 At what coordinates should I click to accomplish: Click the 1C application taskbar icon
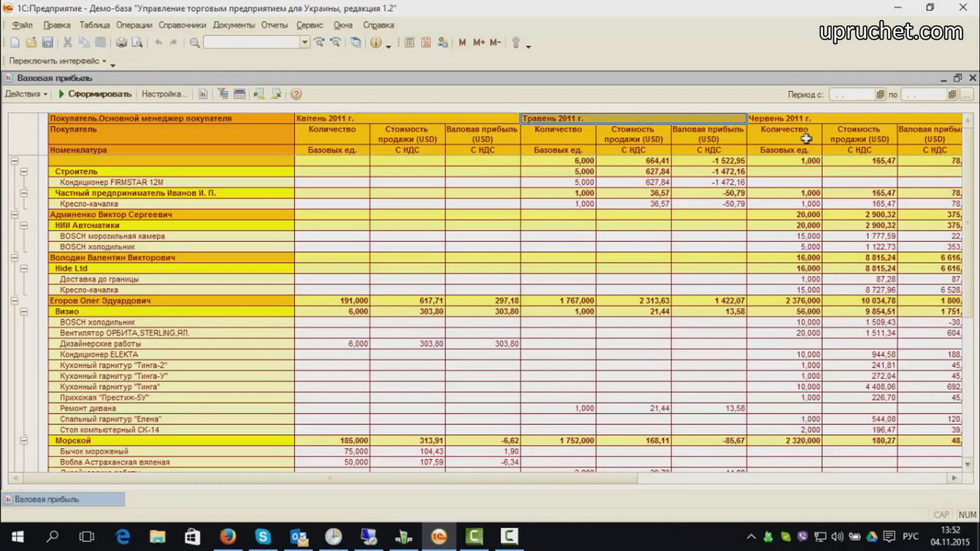[439, 537]
